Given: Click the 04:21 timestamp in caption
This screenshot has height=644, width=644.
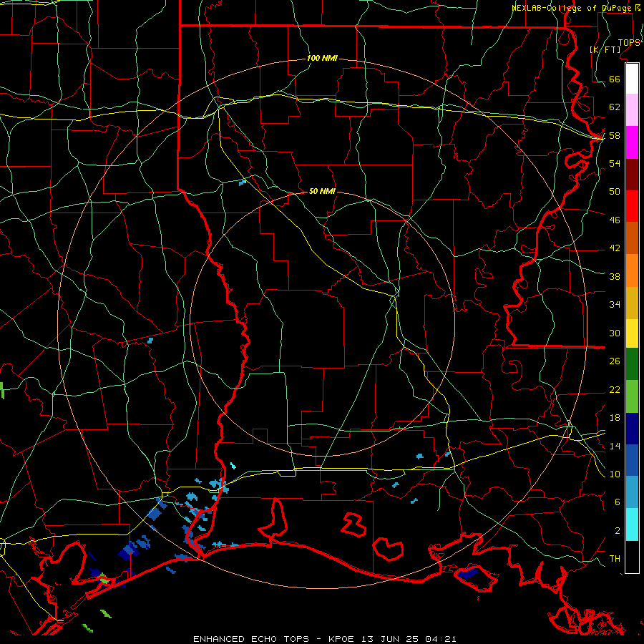Looking at the screenshot, I should (x=441, y=639).
